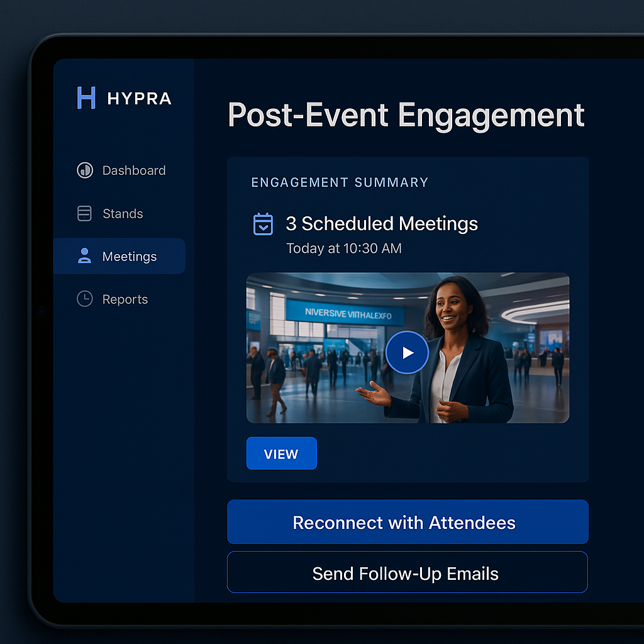Click the expo hall video thumbnail
The width and height of the screenshot is (644, 644).
(408, 348)
